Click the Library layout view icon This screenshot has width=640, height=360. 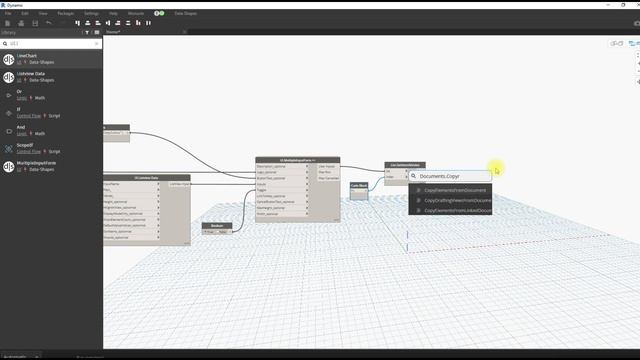pyautogui.click(x=97, y=32)
